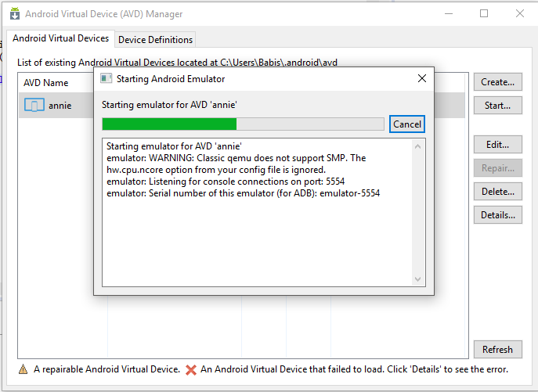Close the AVD Manager window

tap(520, 14)
